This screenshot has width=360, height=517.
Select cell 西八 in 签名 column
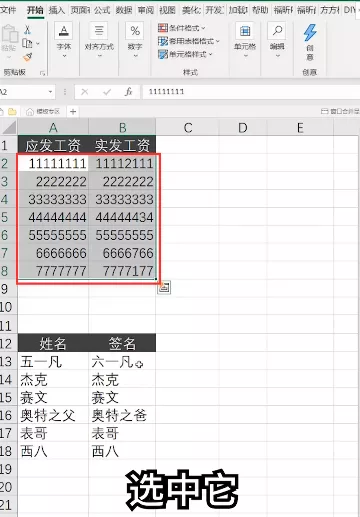tap(122, 451)
